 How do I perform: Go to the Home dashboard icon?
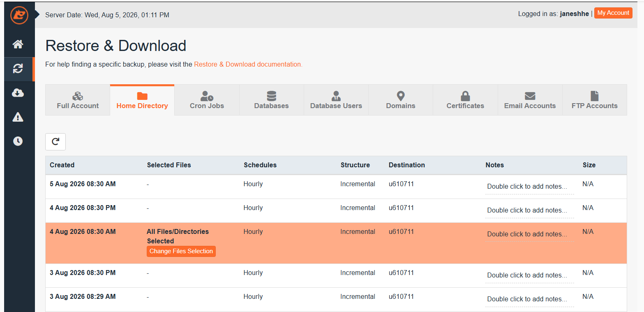pos(18,44)
